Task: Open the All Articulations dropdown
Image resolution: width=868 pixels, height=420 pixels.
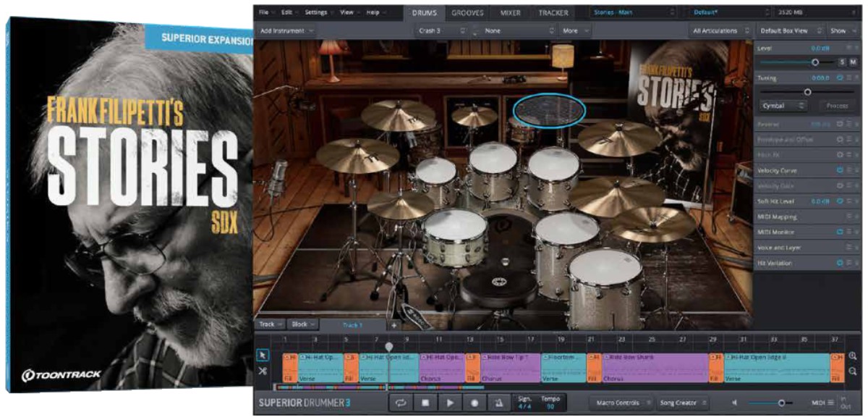Action: 719,31
